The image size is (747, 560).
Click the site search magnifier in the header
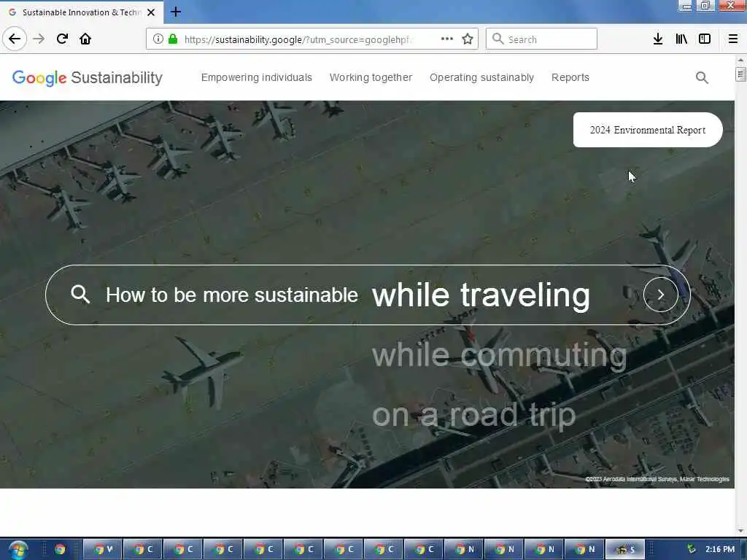point(702,77)
